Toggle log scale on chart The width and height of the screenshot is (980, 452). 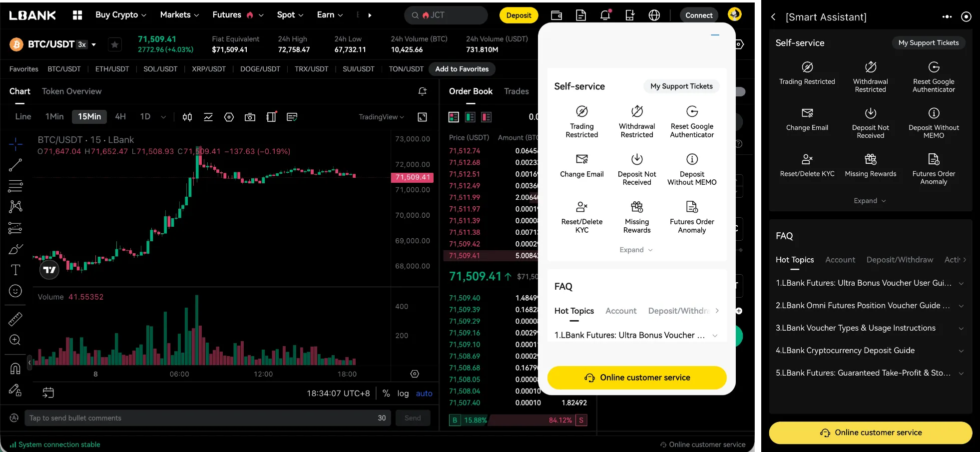[403, 394]
